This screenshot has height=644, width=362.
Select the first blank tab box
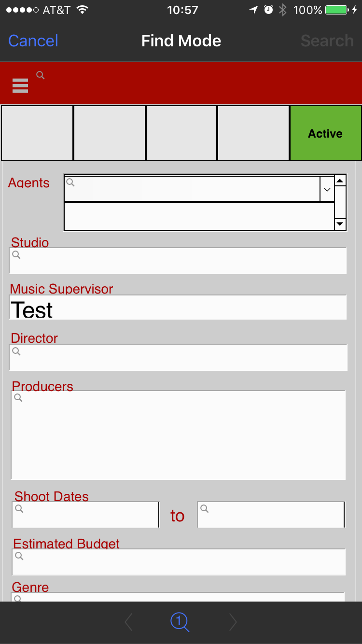pos(38,134)
